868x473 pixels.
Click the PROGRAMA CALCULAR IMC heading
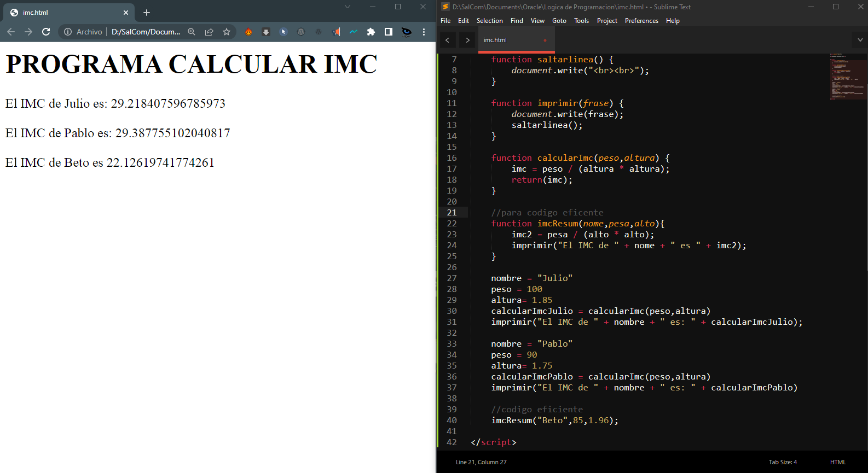(192, 64)
